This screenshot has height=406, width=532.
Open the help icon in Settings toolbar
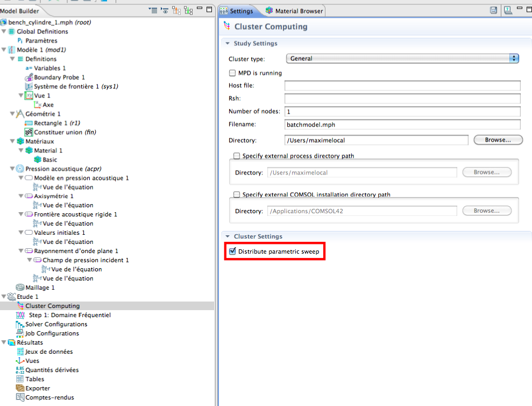point(508,11)
